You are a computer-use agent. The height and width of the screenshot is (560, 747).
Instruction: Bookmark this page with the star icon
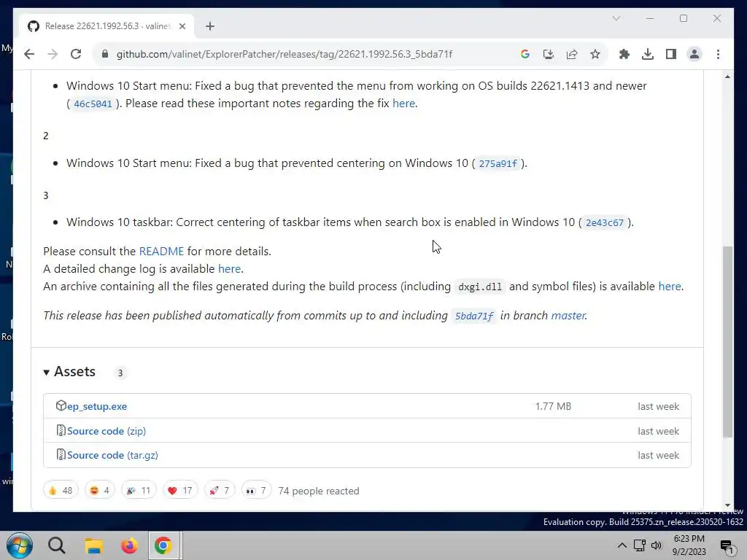coord(595,54)
